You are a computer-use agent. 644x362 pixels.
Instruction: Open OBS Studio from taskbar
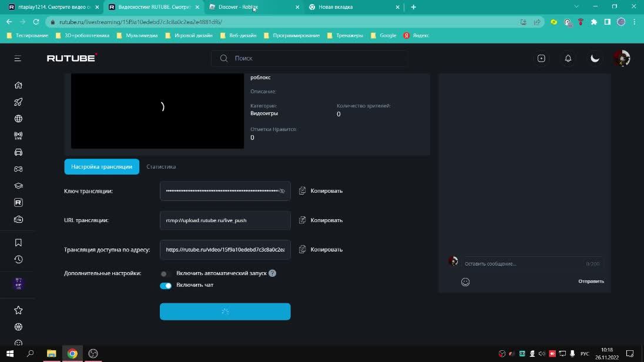pos(93,353)
